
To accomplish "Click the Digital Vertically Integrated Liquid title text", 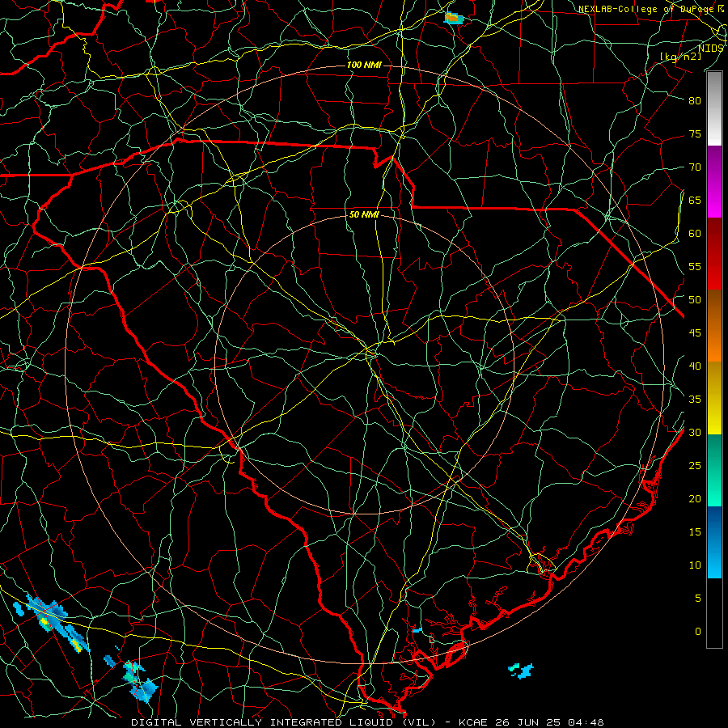I will point(284,722).
